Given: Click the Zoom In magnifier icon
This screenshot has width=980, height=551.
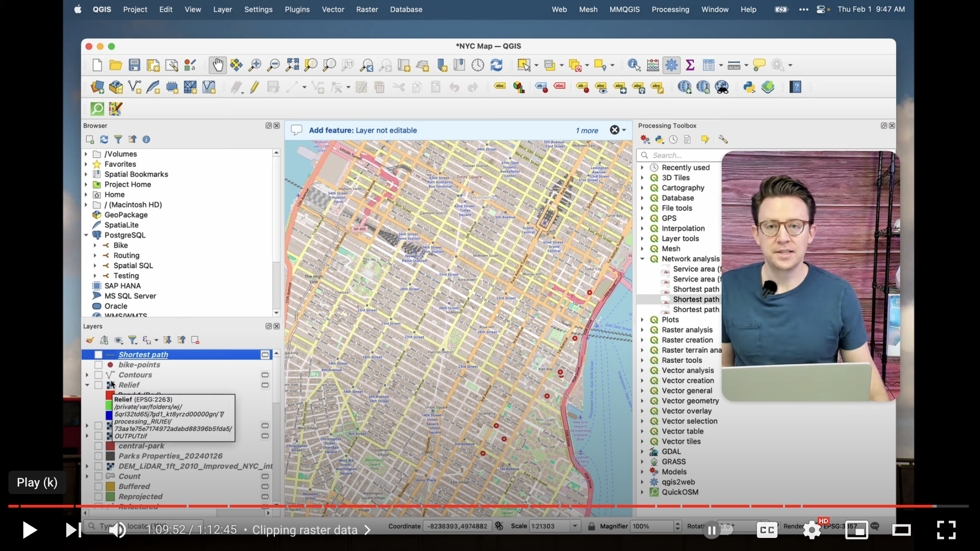Looking at the screenshot, I should tap(254, 65).
